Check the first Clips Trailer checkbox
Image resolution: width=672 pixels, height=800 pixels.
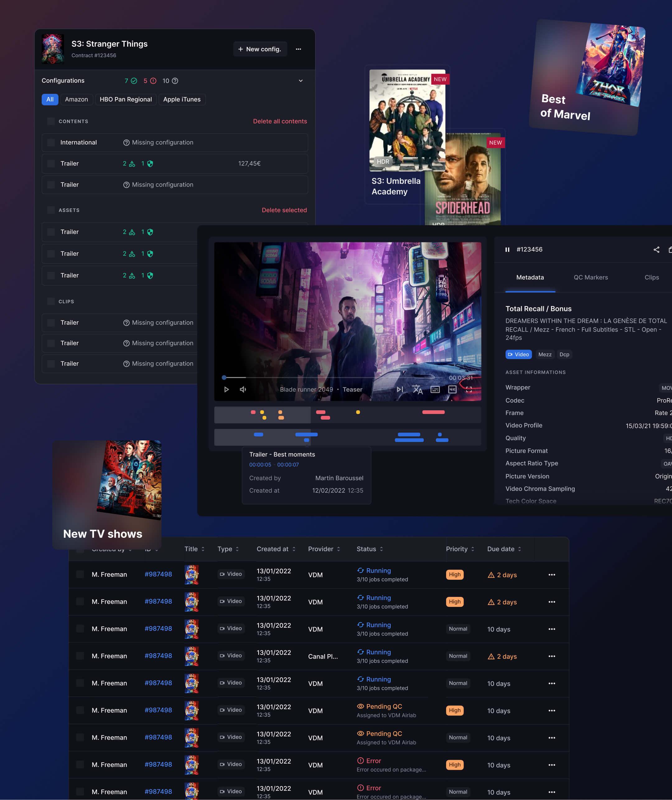(51, 323)
